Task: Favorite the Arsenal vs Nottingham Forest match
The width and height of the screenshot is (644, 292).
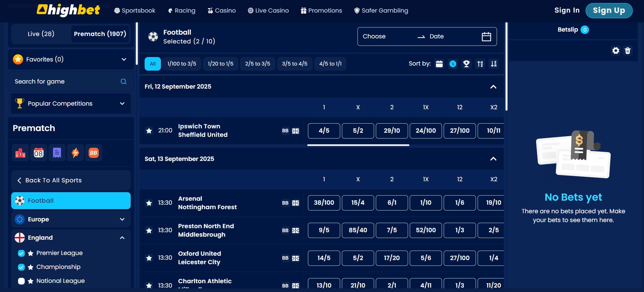Action: point(149,203)
